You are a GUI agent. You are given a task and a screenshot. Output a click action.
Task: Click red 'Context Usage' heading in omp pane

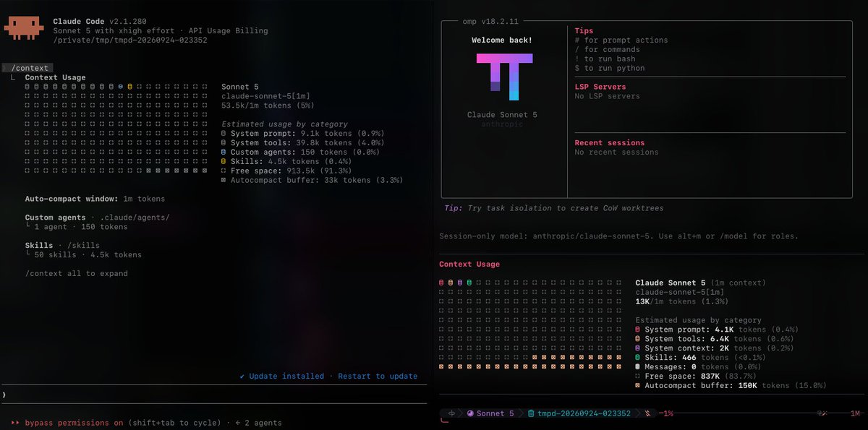(x=469, y=265)
